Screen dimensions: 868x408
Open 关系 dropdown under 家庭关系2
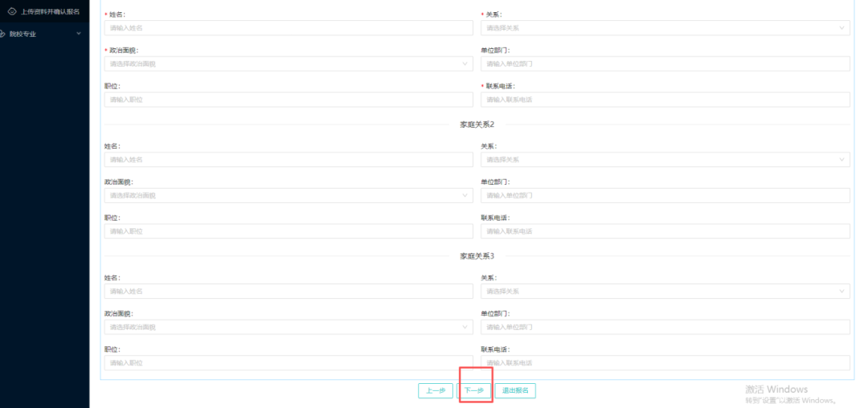click(665, 159)
